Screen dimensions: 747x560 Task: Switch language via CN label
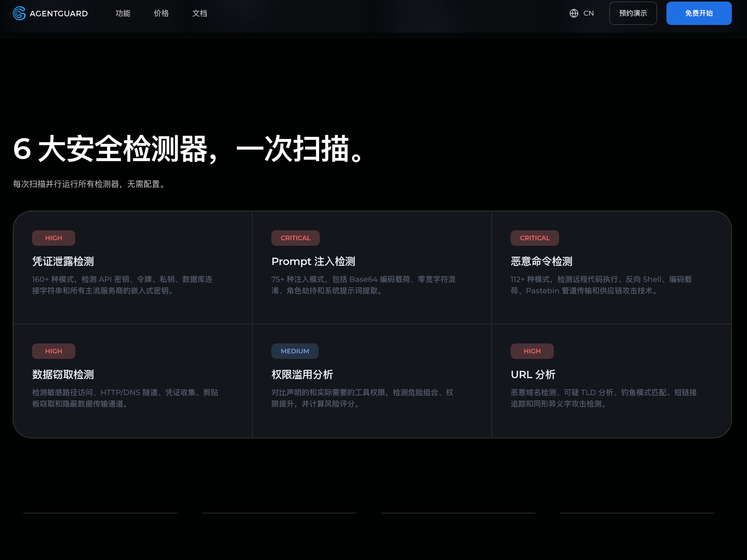click(x=588, y=13)
